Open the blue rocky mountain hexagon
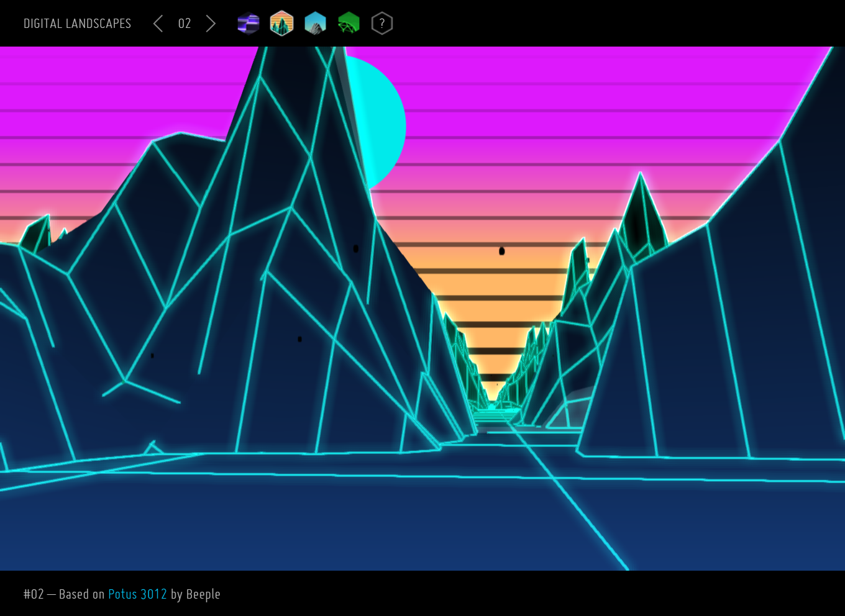The height and width of the screenshot is (616, 845). coord(315,24)
